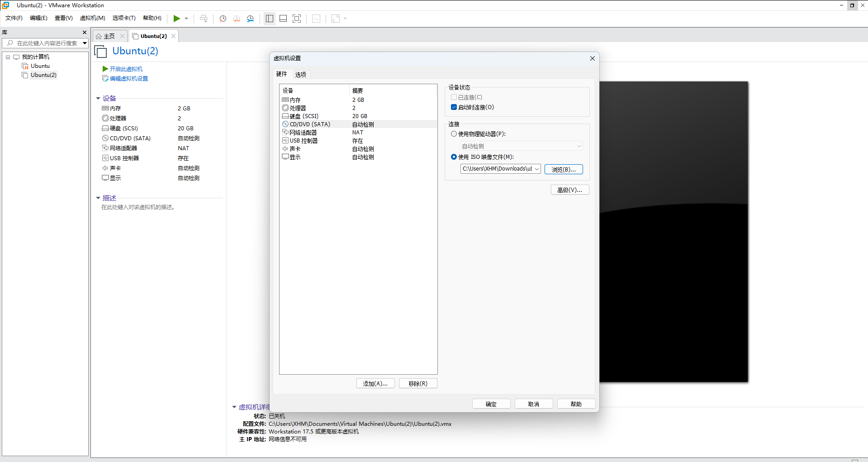Select USB 控制器 row in settings dialog
This screenshot has height=462, width=868.
click(358, 141)
